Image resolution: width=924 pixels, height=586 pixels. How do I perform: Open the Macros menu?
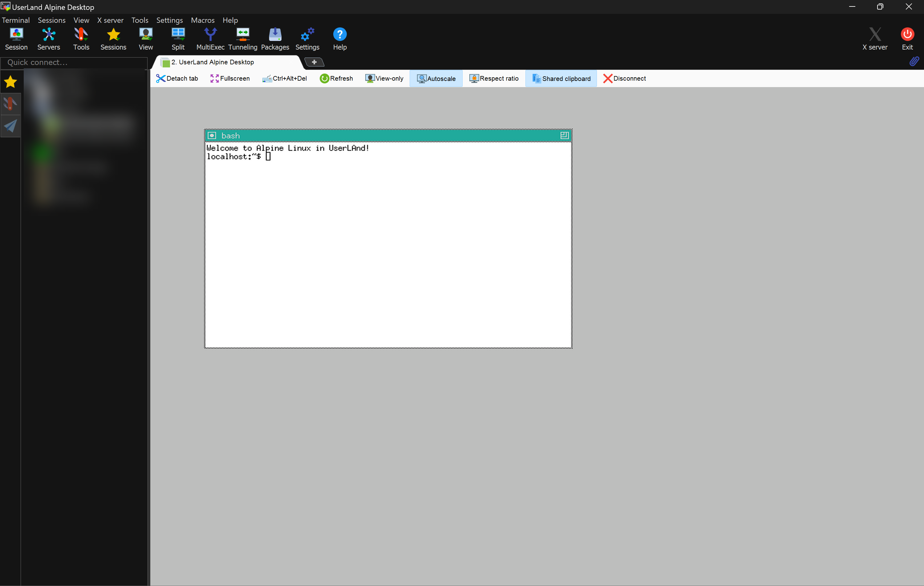tap(203, 20)
